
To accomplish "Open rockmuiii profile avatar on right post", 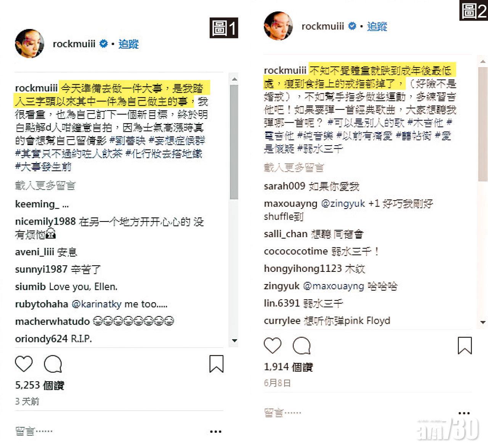I will 278,26.
